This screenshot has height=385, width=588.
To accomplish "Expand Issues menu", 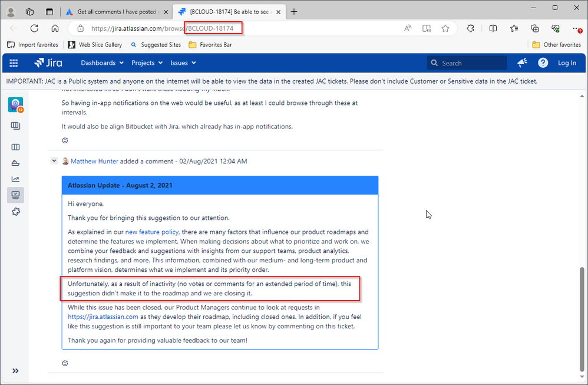I will tap(183, 62).
